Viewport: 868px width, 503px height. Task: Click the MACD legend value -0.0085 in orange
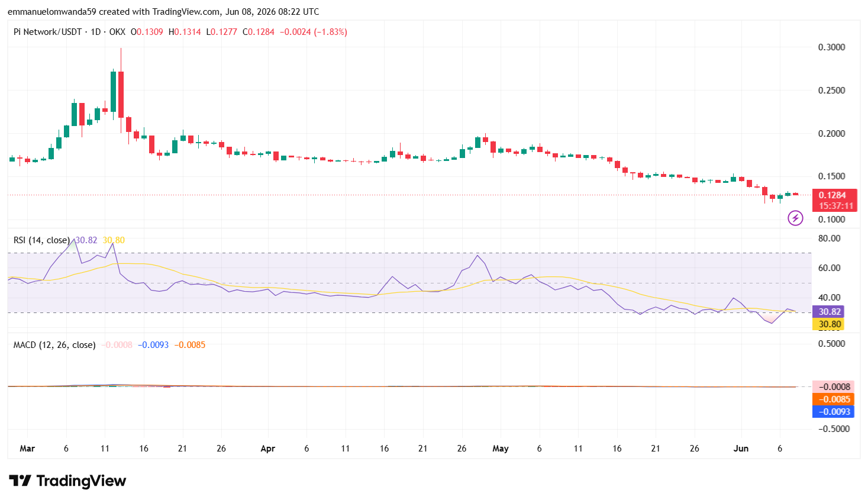pos(190,345)
